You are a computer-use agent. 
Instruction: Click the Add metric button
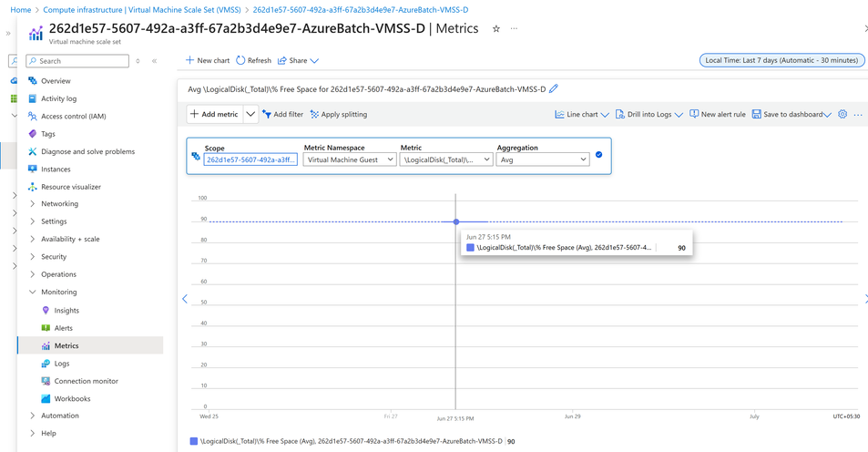coord(215,114)
